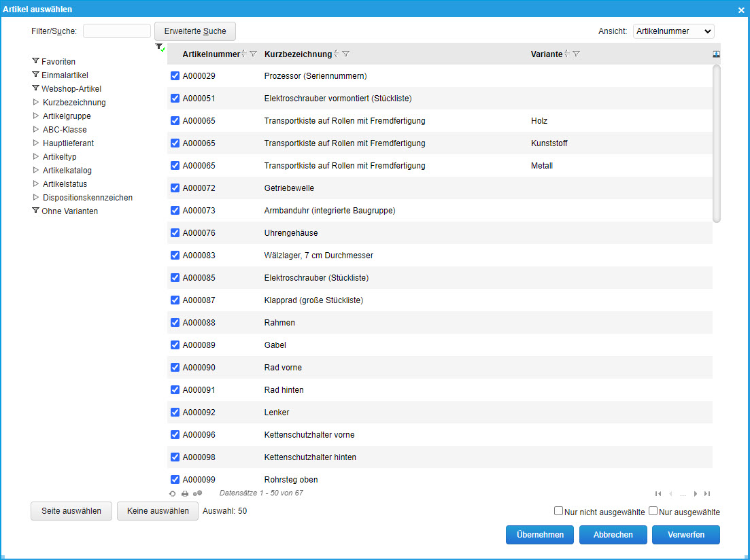Sort by the Artikelnummer column arrows

point(244,54)
